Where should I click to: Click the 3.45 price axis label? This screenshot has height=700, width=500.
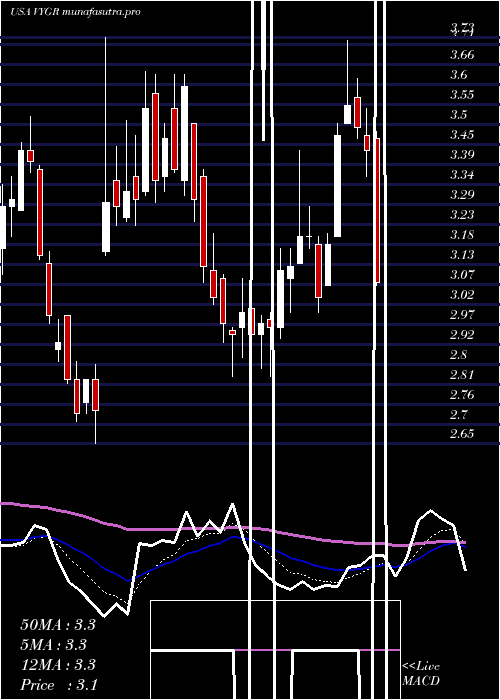462,135
